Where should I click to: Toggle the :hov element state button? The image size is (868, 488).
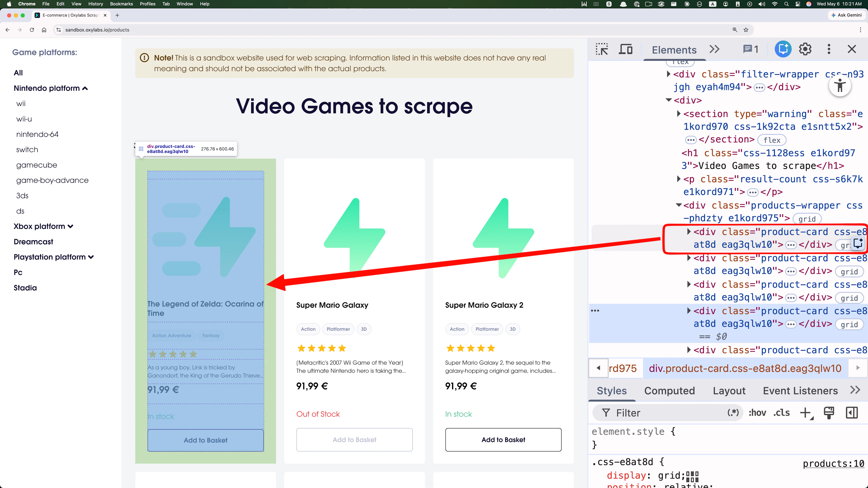coord(757,413)
